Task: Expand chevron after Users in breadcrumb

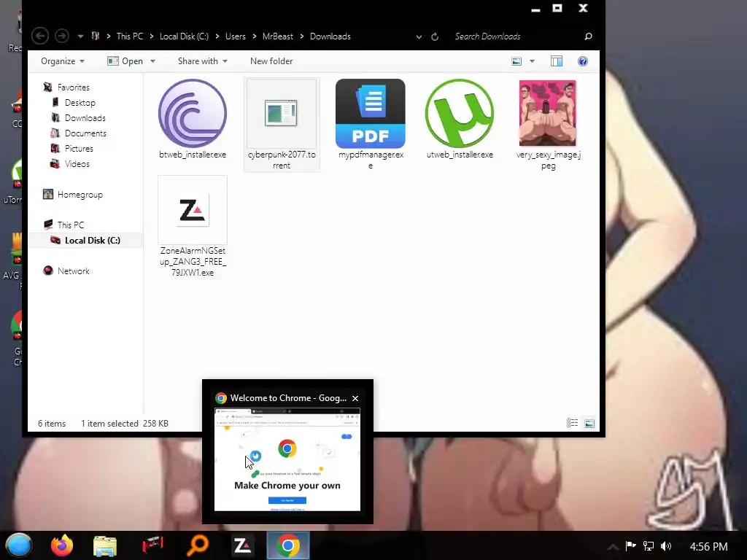Action: [255, 36]
